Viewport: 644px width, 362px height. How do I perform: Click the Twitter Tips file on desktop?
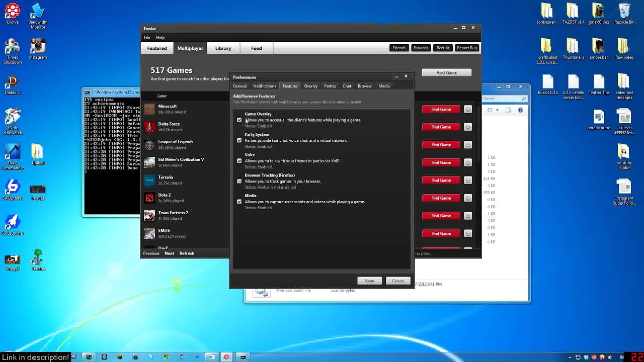[x=599, y=84]
